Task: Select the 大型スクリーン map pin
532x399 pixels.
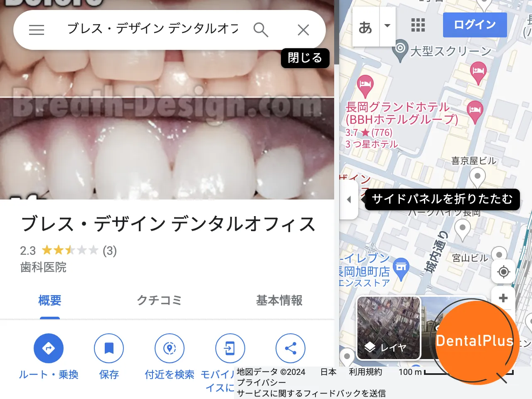Action: (400, 51)
